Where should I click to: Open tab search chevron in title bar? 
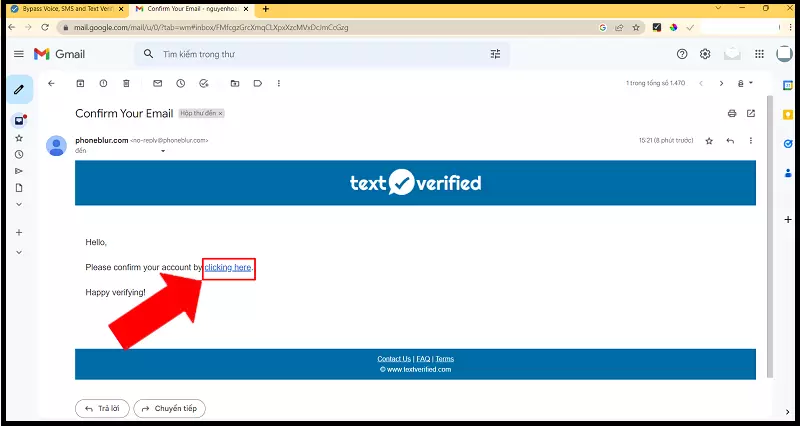(718, 8)
